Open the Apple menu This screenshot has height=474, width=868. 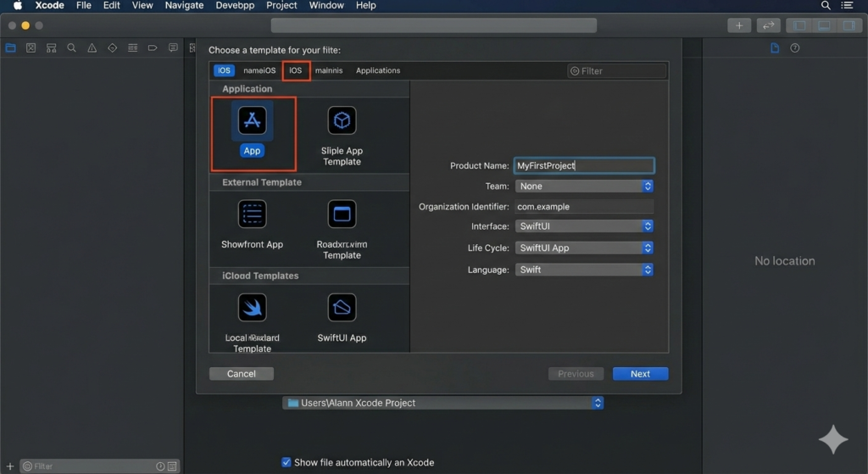click(x=18, y=6)
